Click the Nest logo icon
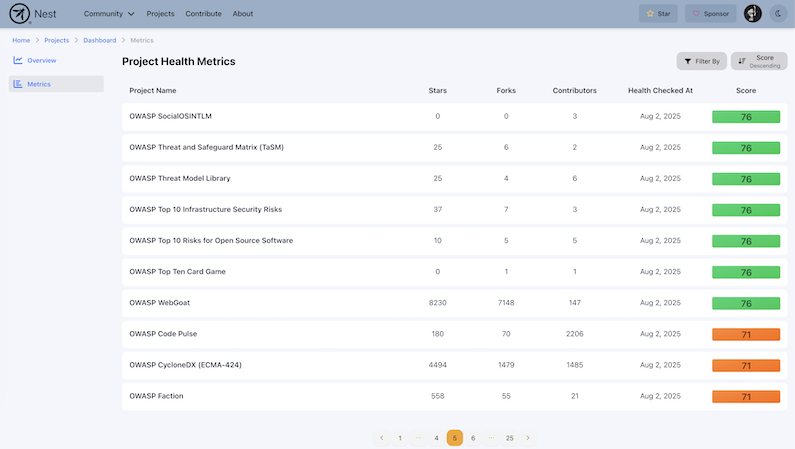 pos(18,14)
